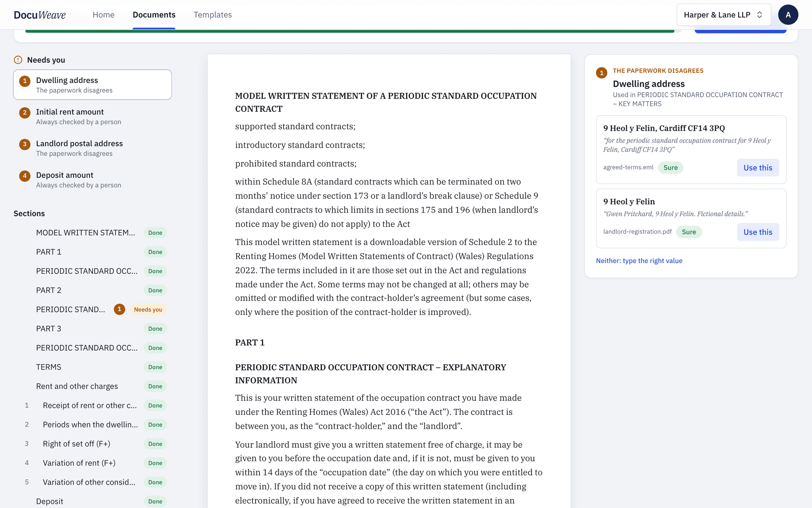Image resolution: width=812 pixels, height=508 pixels.
Task: Use this for 9 Heol y Felin, Cardiff CF14 3PQ
Action: [758, 168]
